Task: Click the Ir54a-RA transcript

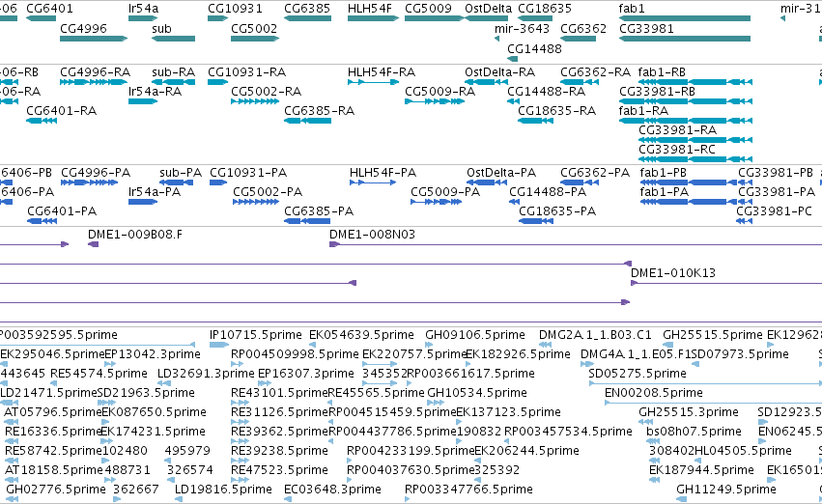Action: click(x=143, y=101)
